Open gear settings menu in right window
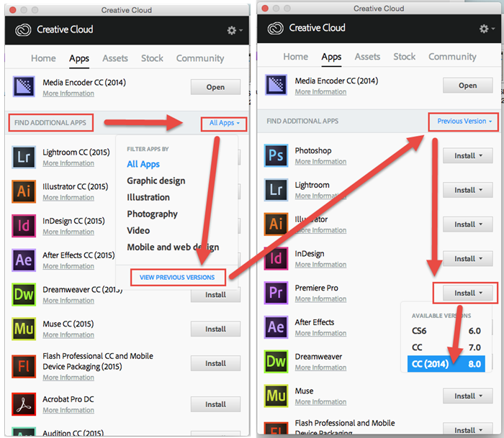This screenshot has height=438, width=504. click(x=487, y=29)
